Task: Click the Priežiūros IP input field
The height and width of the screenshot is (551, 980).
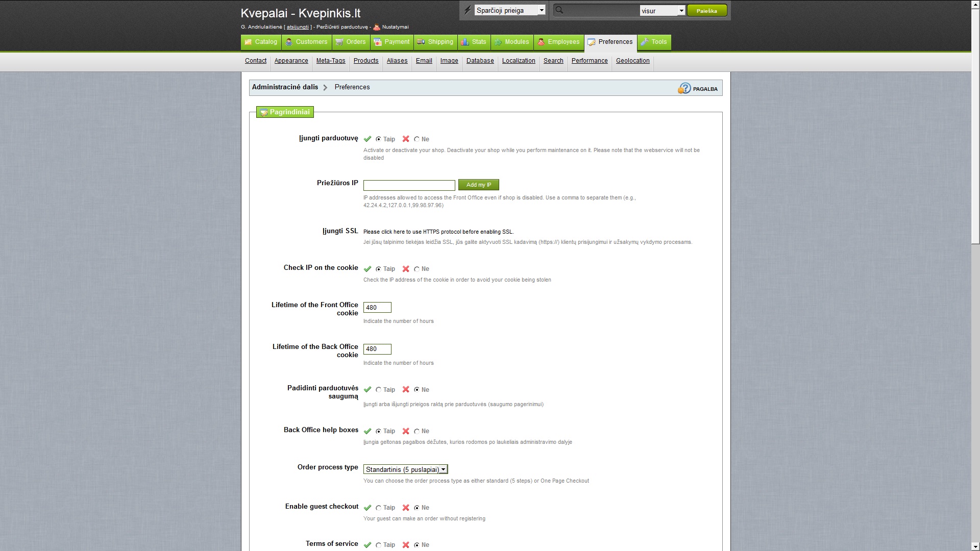Action: tap(409, 185)
